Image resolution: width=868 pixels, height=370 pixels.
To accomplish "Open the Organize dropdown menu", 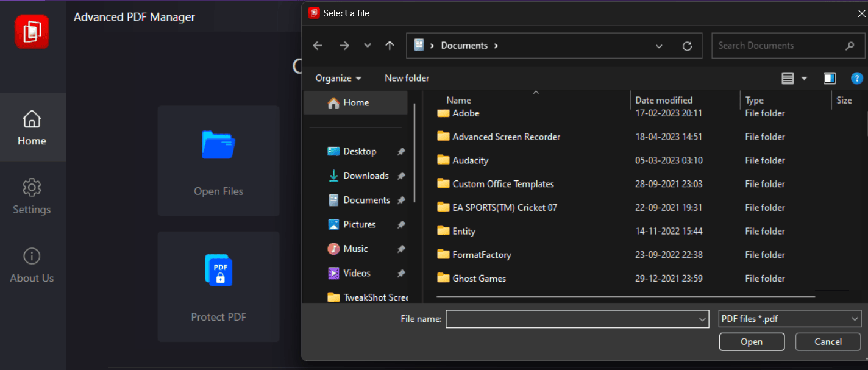I will 338,78.
